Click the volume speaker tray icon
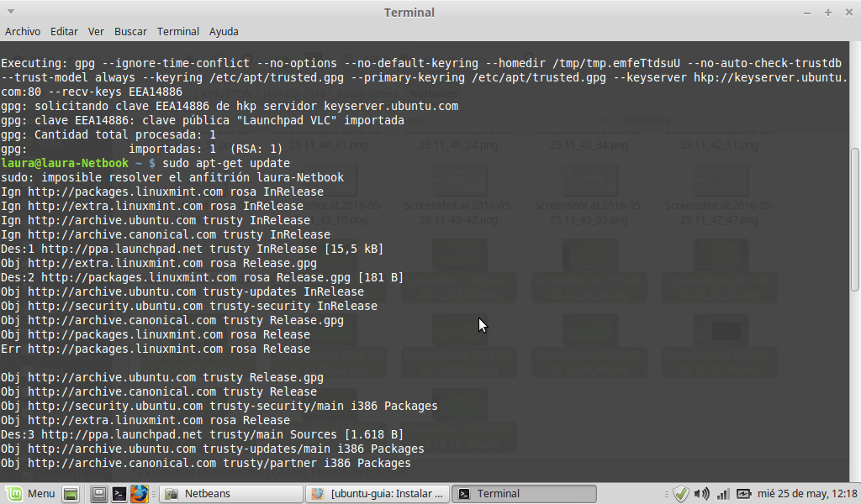Image resolution: width=861 pixels, height=504 pixels. pyautogui.click(x=701, y=494)
